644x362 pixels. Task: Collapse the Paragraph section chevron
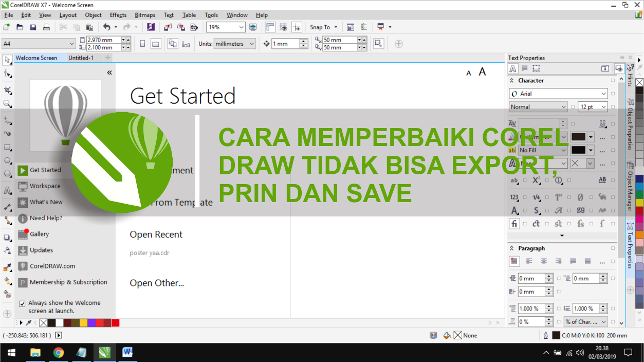[x=512, y=248]
